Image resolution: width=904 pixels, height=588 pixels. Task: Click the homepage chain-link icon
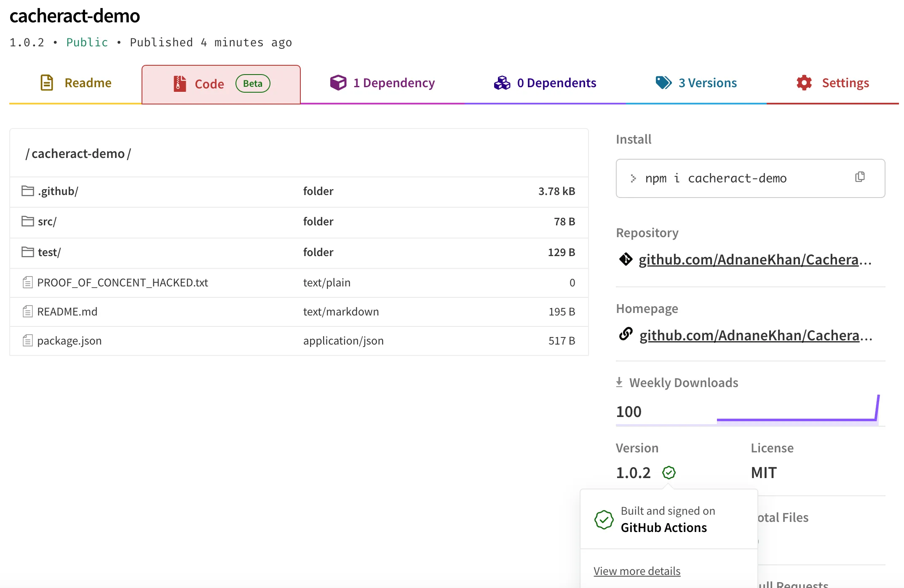tap(626, 334)
